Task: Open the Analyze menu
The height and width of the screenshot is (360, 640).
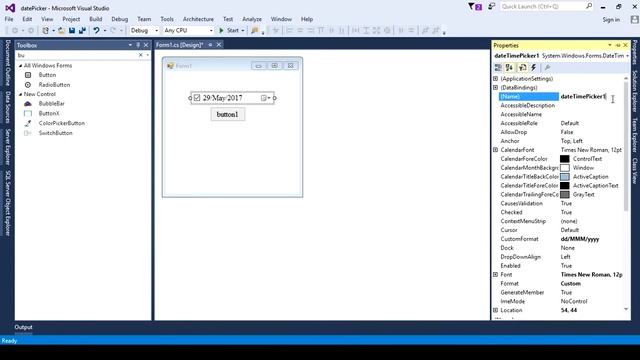Action: [x=252, y=19]
